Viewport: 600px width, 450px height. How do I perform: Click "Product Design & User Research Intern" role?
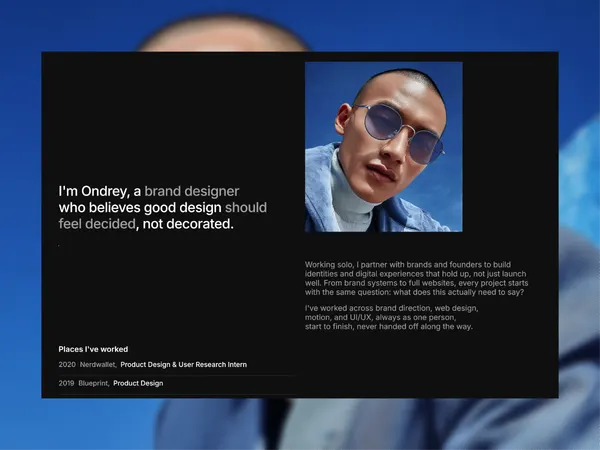tap(184, 365)
